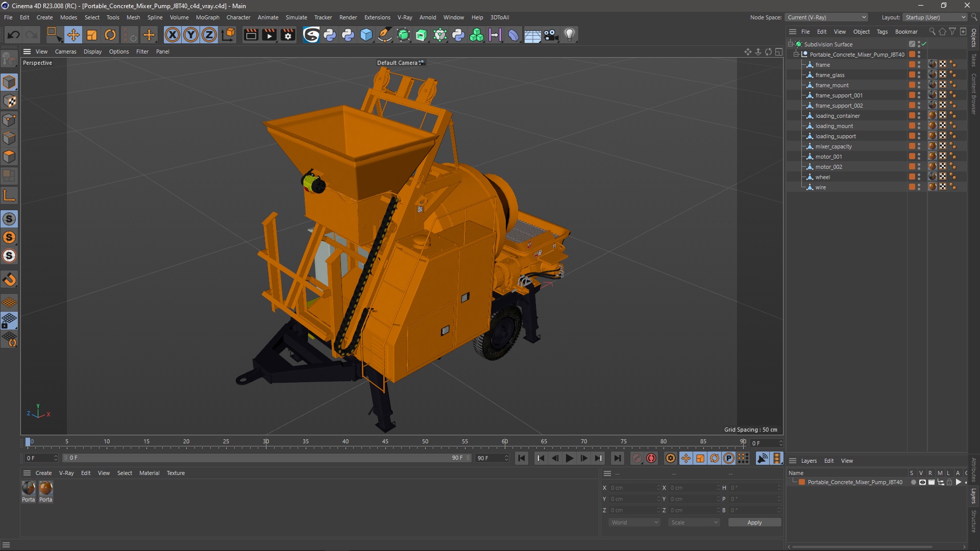Open the Cameras viewport menu
Image resolution: width=980 pixels, height=551 pixels.
[x=65, y=52]
